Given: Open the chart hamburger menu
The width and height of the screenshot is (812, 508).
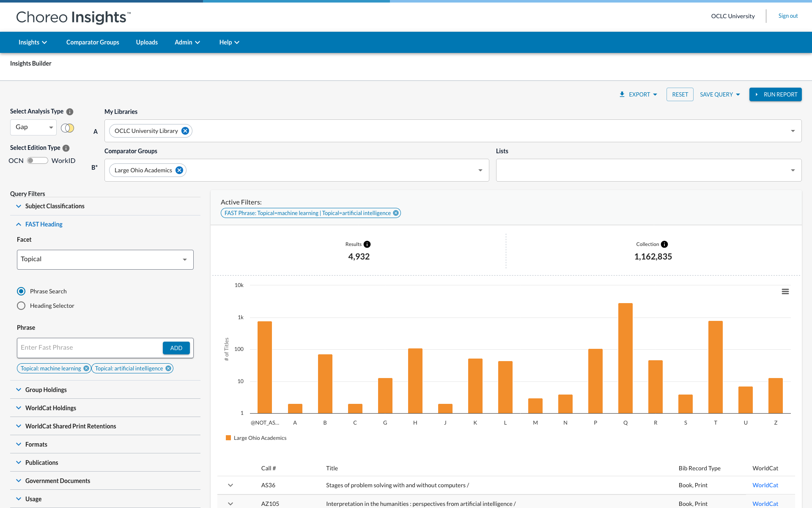Looking at the screenshot, I should tap(785, 292).
